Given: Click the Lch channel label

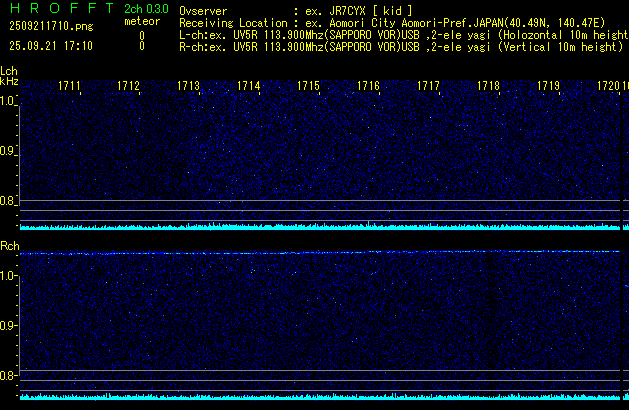Looking at the screenshot, I should (x=9, y=72).
